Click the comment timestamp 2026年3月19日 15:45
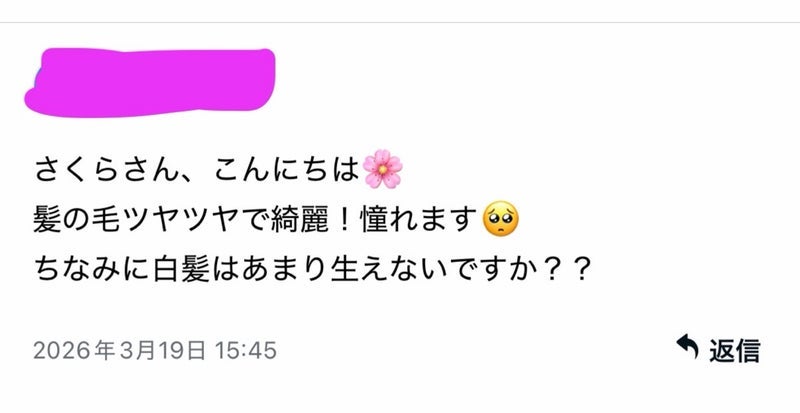 155,351
